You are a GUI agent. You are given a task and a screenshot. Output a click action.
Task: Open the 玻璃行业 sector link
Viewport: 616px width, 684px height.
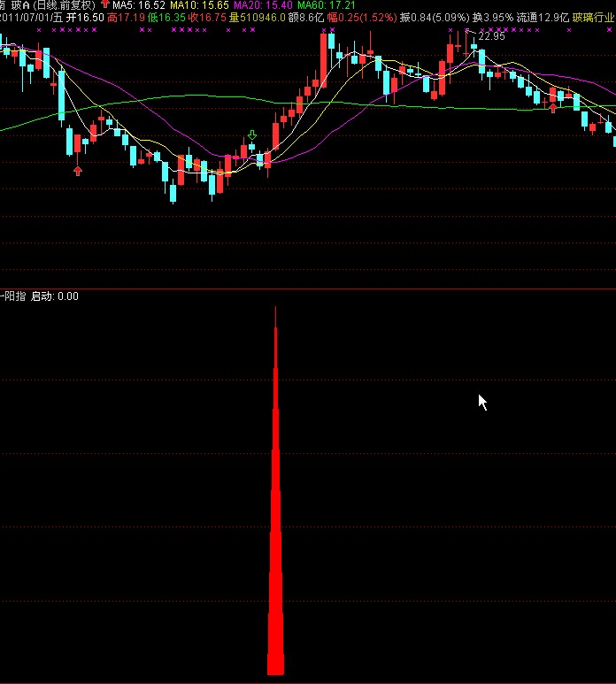593,18
